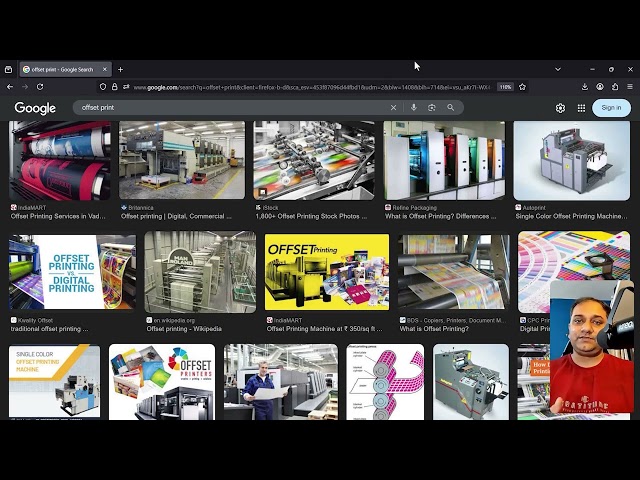Open the extensions puzzle icon

point(615,87)
